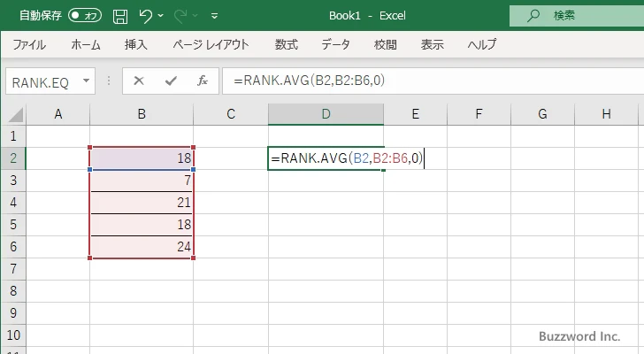The image size is (644, 354).
Task: Open Insert Function fx dialog
Action: [x=202, y=81]
